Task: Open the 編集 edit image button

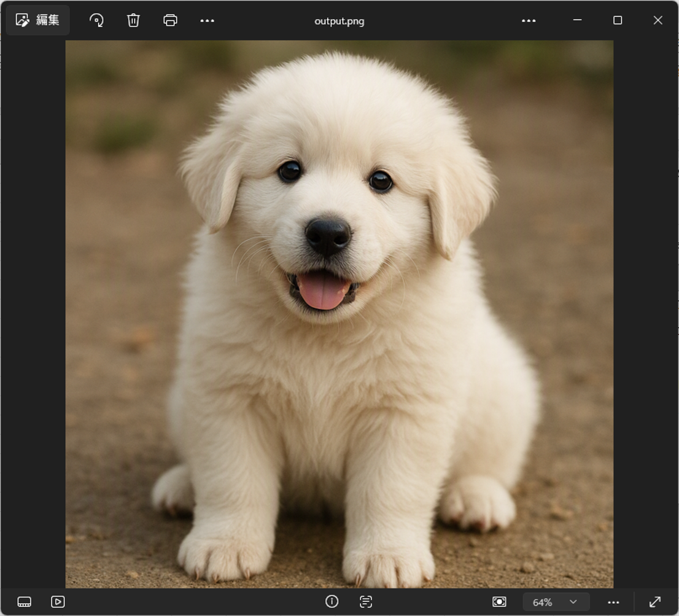Action: click(37, 20)
